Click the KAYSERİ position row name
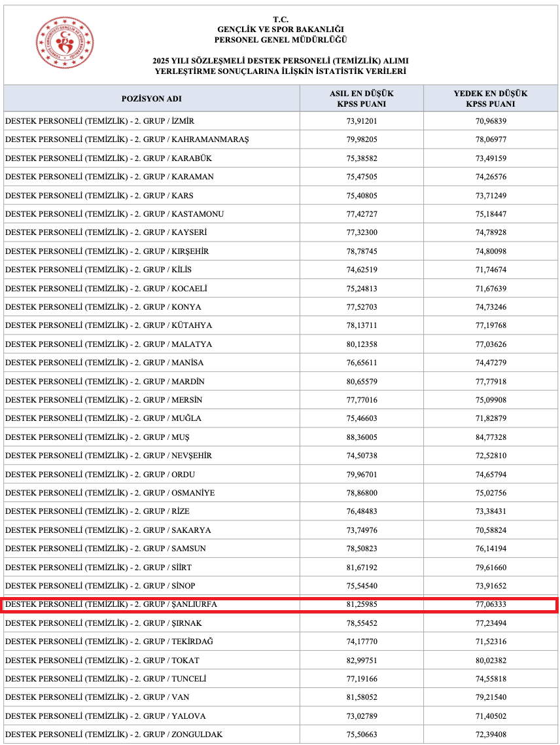 tap(106, 232)
